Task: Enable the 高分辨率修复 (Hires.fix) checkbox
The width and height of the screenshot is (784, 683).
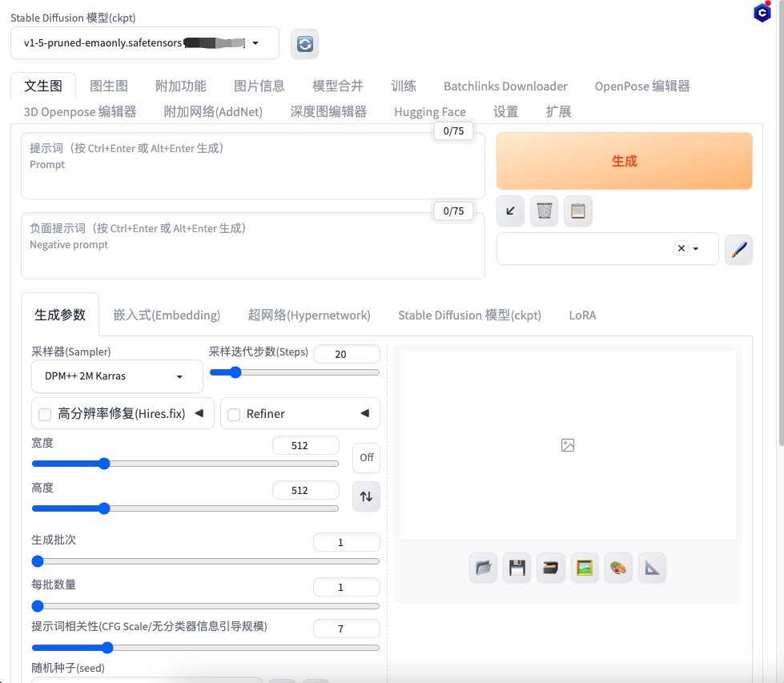Action: coord(45,414)
